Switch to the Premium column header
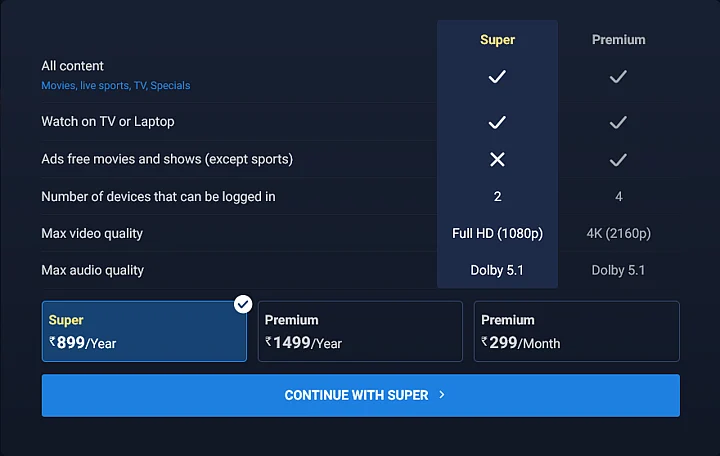Viewport: 720px width, 456px height. 618,40
